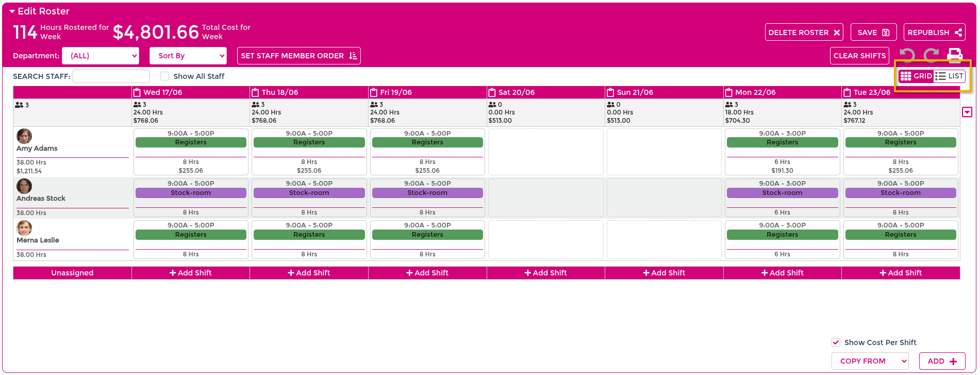Click clipboard icon for Thu 18/06

255,92
